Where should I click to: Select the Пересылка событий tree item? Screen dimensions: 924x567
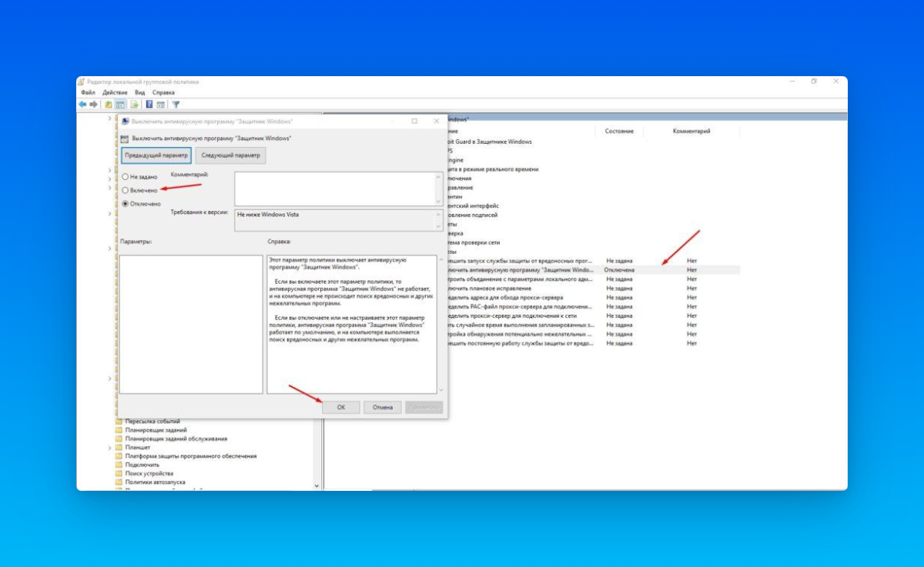tap(152, 422)
